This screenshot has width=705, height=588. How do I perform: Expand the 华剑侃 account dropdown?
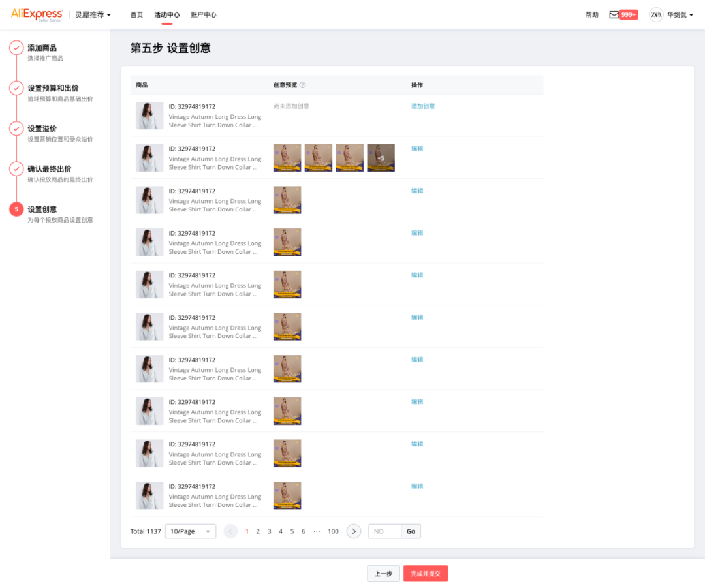(678, 14)
